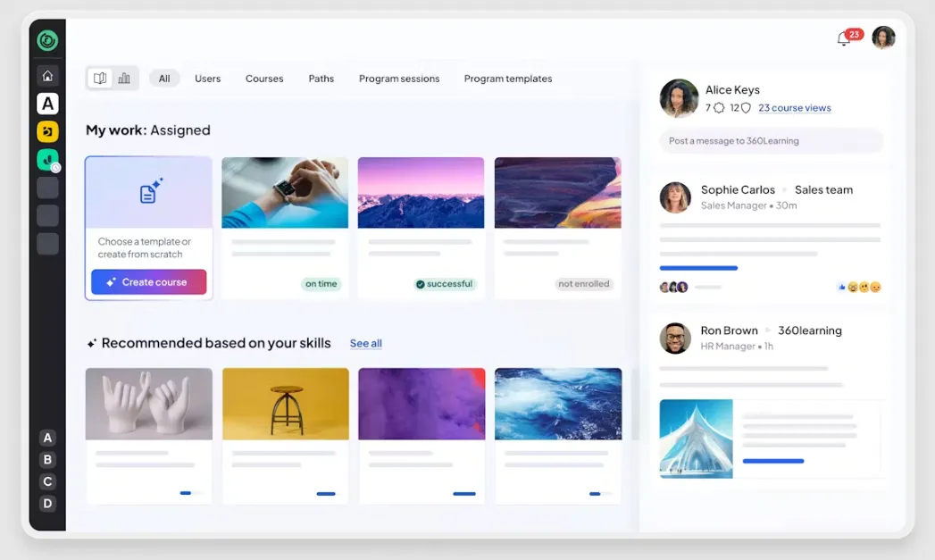Open group D at sidebar bottom
The image size is (935, 560).
pyautogui.click(x=48, y=504)
